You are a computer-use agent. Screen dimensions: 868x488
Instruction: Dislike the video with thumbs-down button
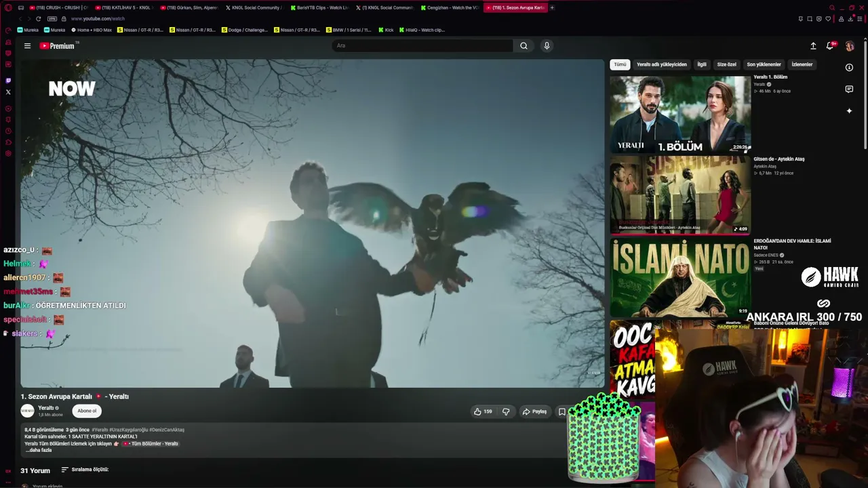(x=506, y=411)
